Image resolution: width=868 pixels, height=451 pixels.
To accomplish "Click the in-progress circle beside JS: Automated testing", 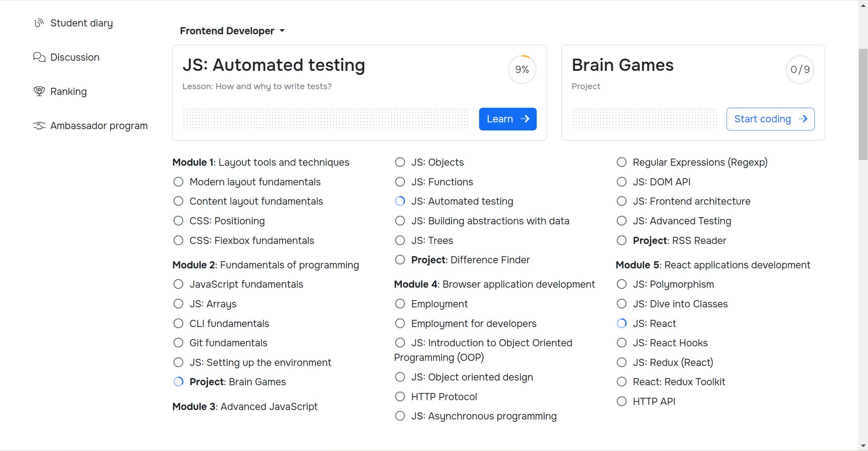I will tap(400, 201).
